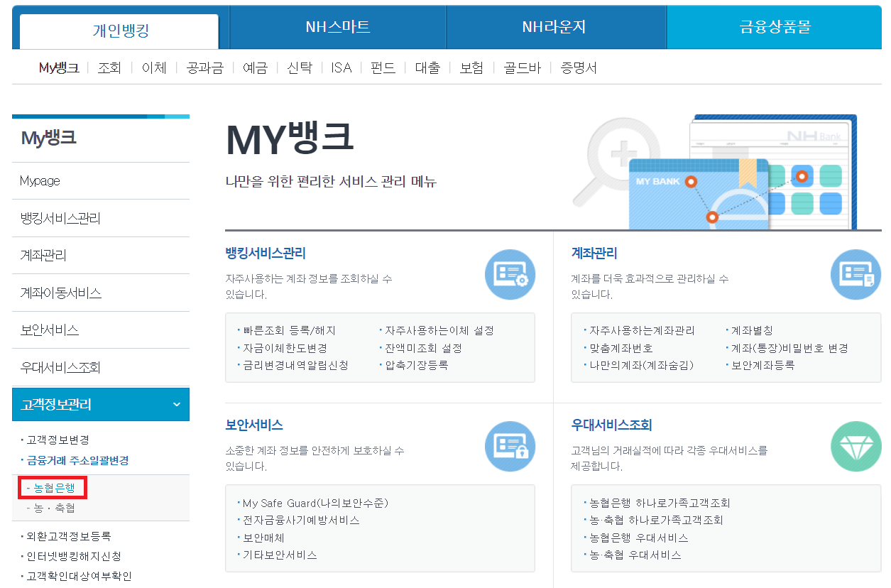This screenshot has width=891, height=588.
Task: Select 보안서비스 in the sidebar
Action: tap(101, 330)
